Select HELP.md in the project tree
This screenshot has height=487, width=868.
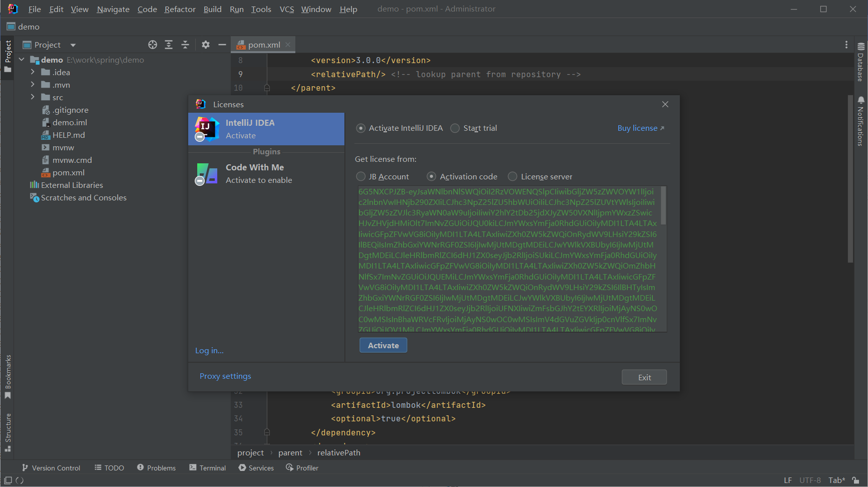click(x=69, y=135)
